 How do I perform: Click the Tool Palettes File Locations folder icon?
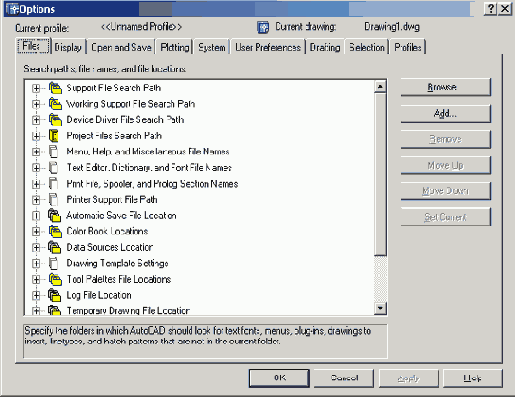(x=55, y=279)
